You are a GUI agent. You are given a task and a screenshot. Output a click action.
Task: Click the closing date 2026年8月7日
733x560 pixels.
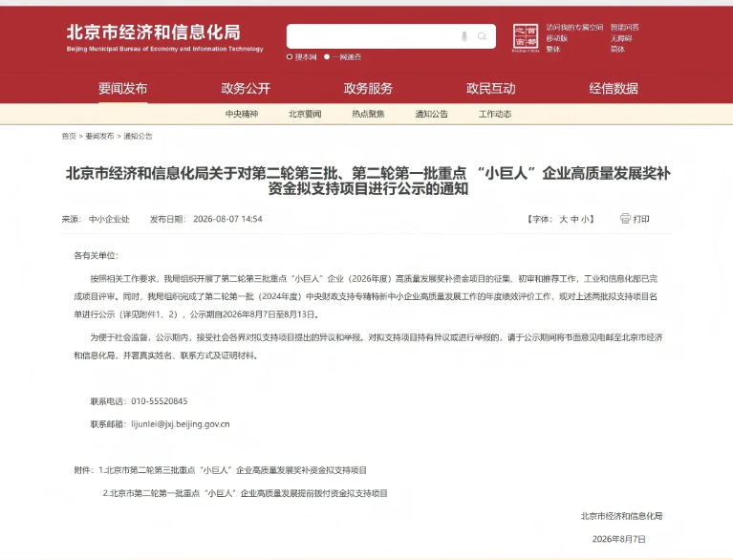pos(619,539)
